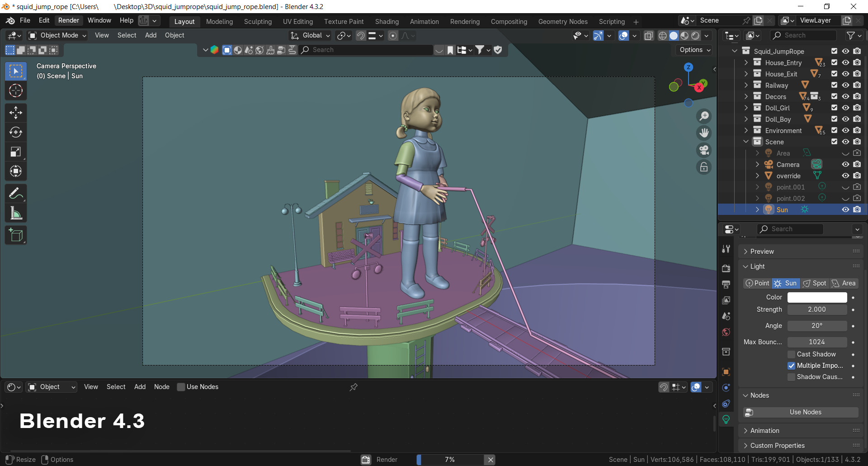Hide the Railway collection in viewport

845,86
